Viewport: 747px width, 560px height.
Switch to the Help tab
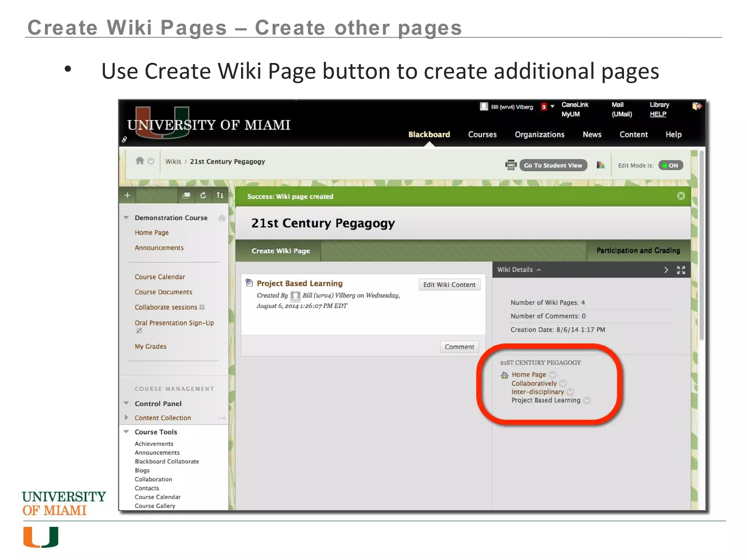pos(673,135)
